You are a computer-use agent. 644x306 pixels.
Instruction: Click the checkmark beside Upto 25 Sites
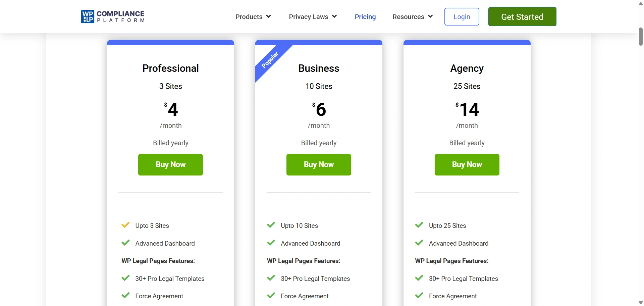click(x=419, y=225)
